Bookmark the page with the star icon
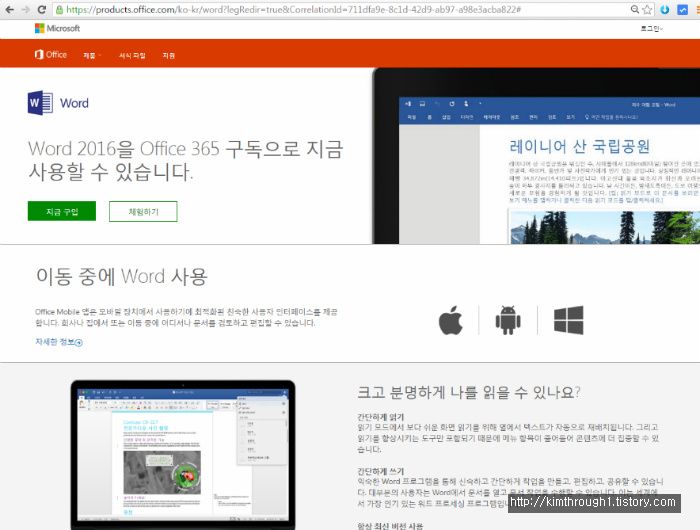Viewport: 700px width, 530px height. click(647, 9)
